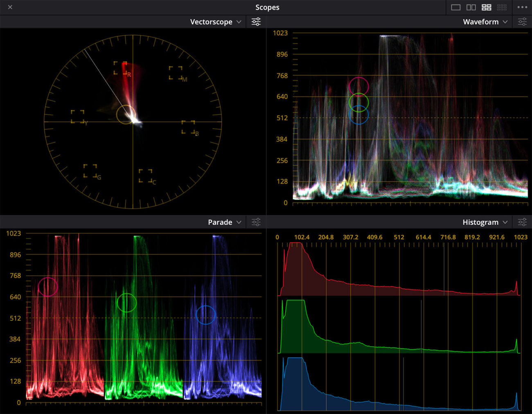Viewport: 532px width, 414px height.
Task: Click the magenta M target box in Vectorscope
Action: click(176, 73)
